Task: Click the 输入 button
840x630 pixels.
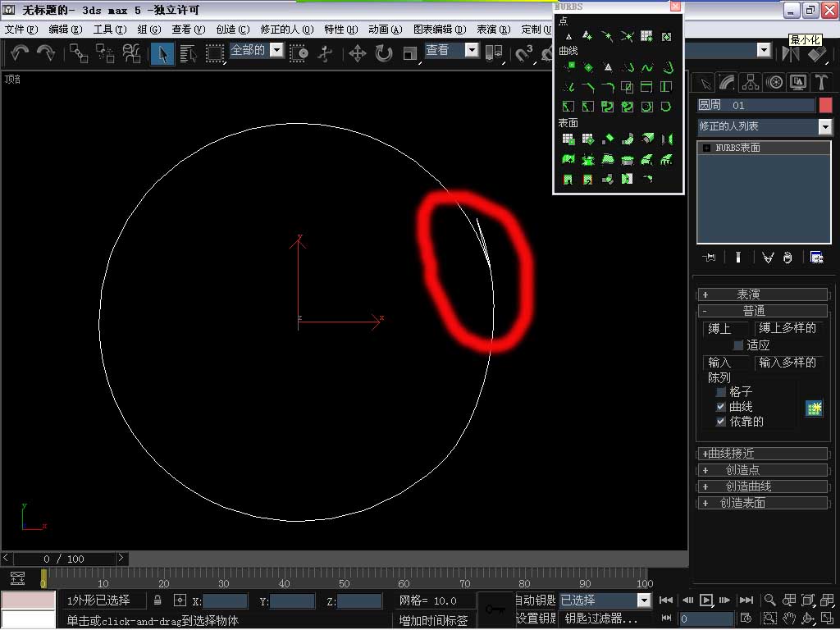Action: point(725,363)
